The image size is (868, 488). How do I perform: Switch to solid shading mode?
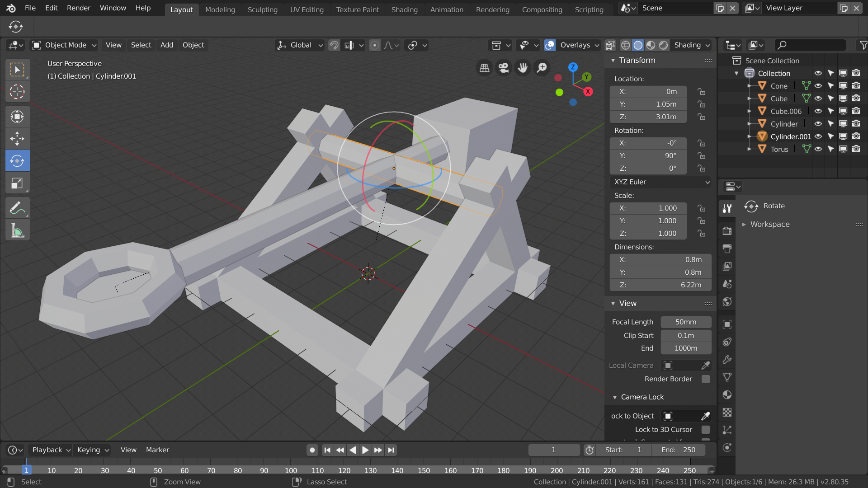(638, 45)
